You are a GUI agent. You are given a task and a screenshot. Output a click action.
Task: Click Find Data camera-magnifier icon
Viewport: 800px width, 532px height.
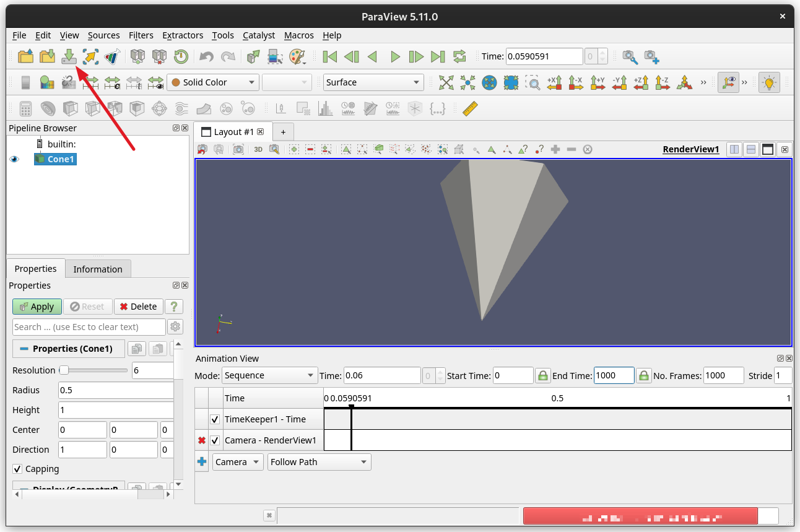point(630,57)
